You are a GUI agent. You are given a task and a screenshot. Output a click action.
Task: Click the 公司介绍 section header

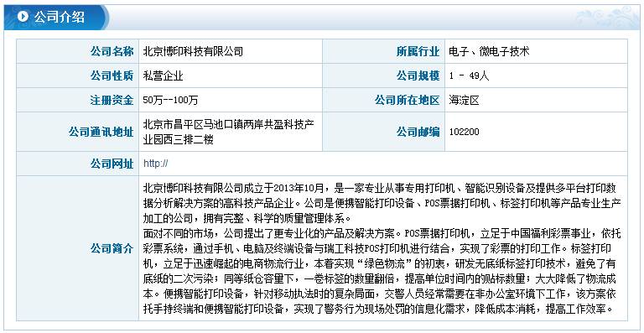point(60,18)
